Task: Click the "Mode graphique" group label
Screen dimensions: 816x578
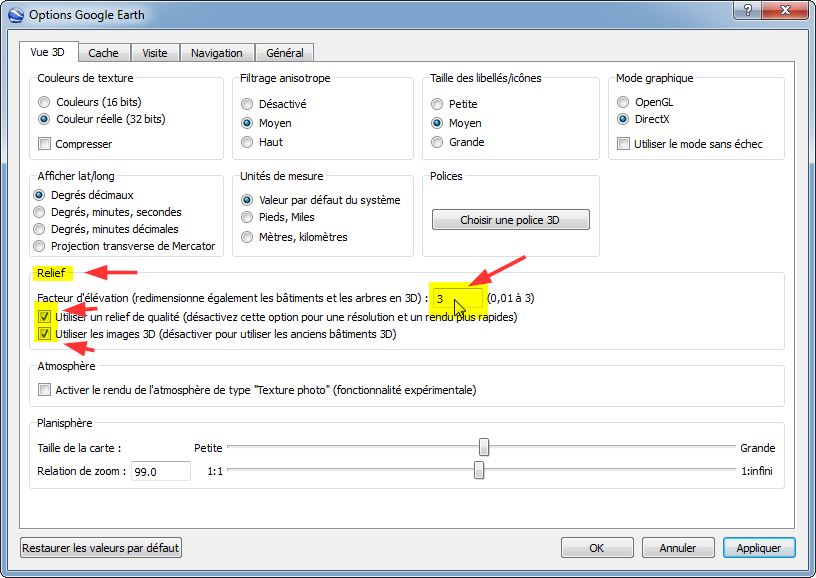Action: click(655, 78)
